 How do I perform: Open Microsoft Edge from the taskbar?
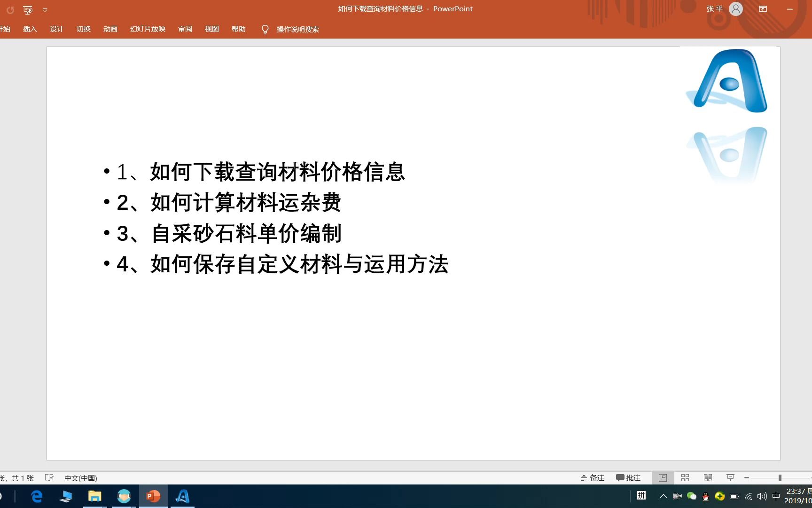point(37,496)
